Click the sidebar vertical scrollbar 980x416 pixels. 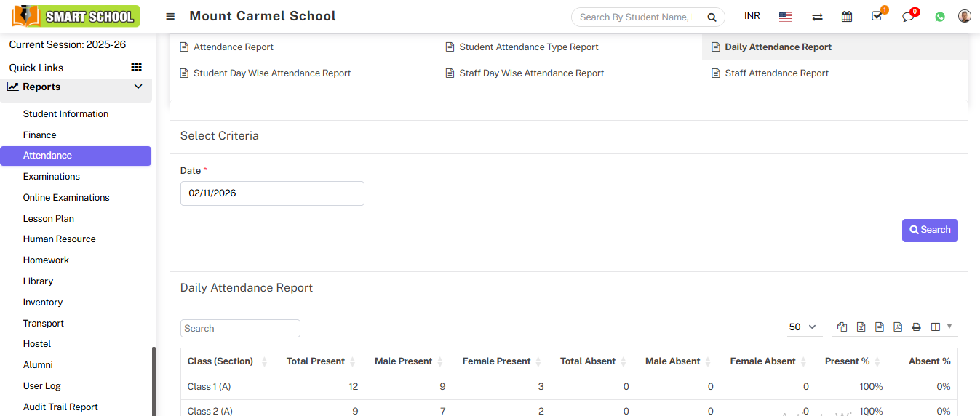pos(154,381)
